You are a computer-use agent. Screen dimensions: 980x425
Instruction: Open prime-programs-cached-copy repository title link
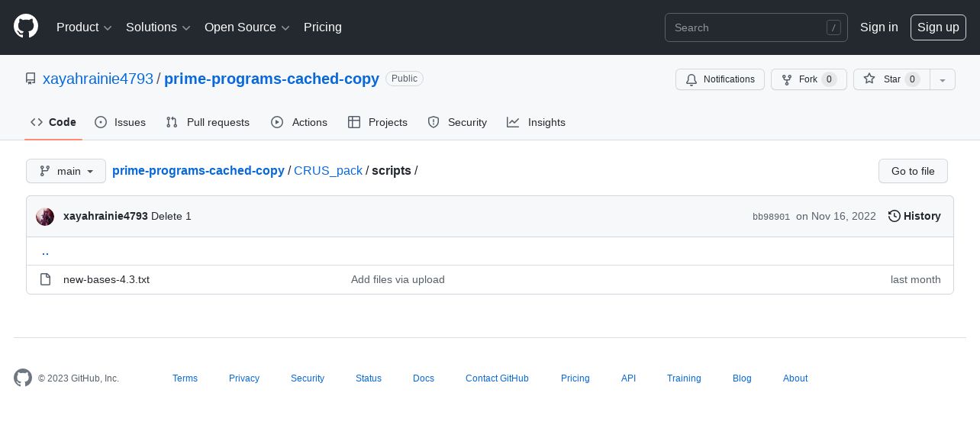tap(272, 79)
